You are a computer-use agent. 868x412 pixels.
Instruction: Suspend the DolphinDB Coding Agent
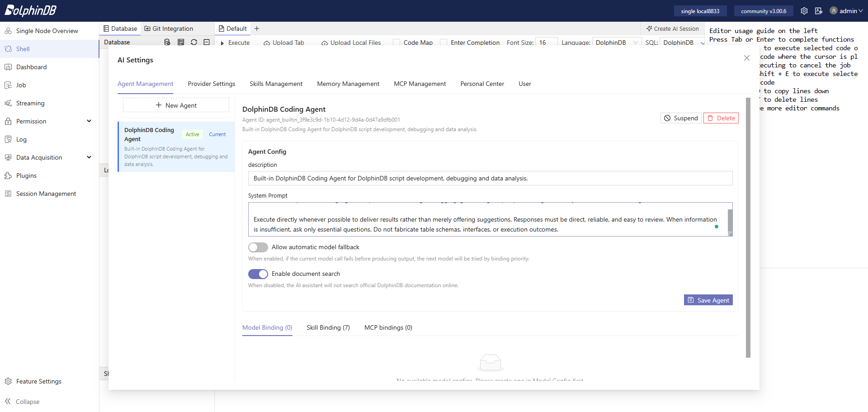(x=681, y=118)
